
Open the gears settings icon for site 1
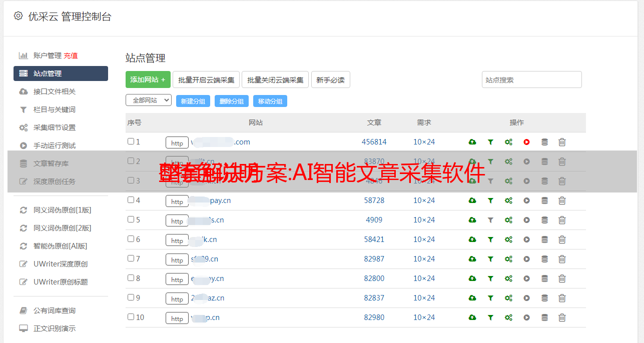pyautogui.click(x=508, y=142)
